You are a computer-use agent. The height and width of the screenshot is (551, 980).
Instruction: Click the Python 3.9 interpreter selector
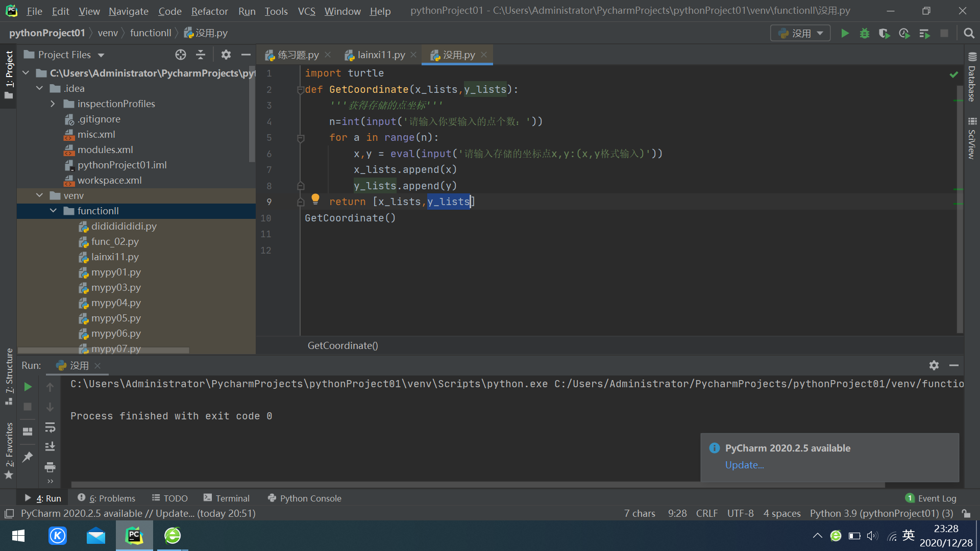(x=881, y=513)
